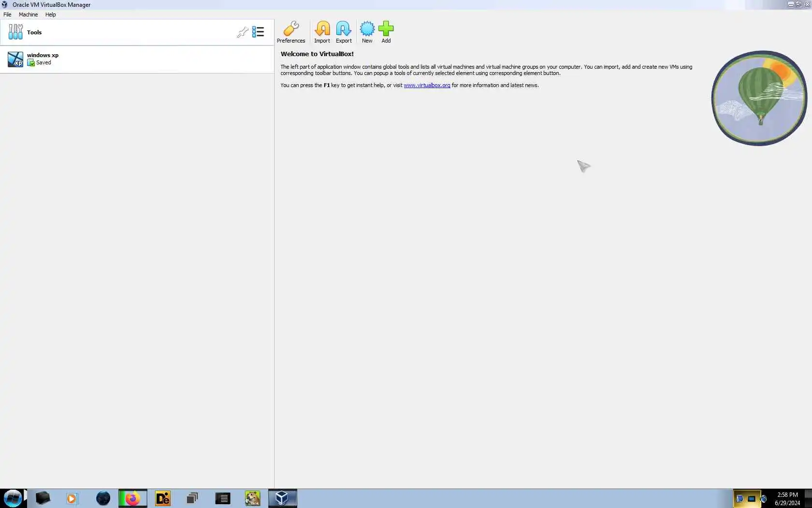Click the Import appliance icon
The height and width of the screenshot is (508, 812).
tap(322, 32)
